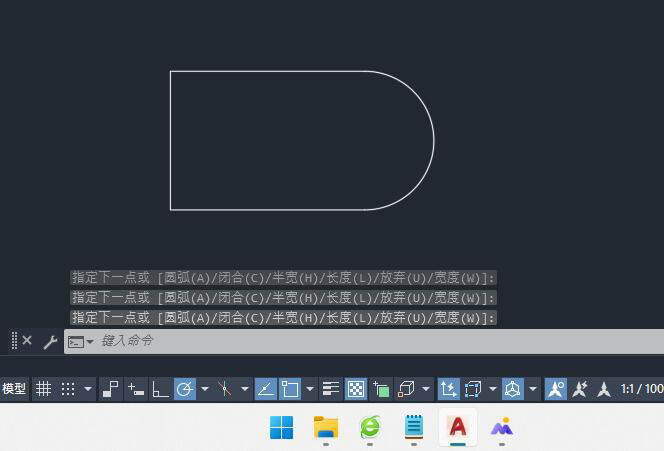Launch green e browser from taskbar
664x451 pixels.
click(370, 427)
